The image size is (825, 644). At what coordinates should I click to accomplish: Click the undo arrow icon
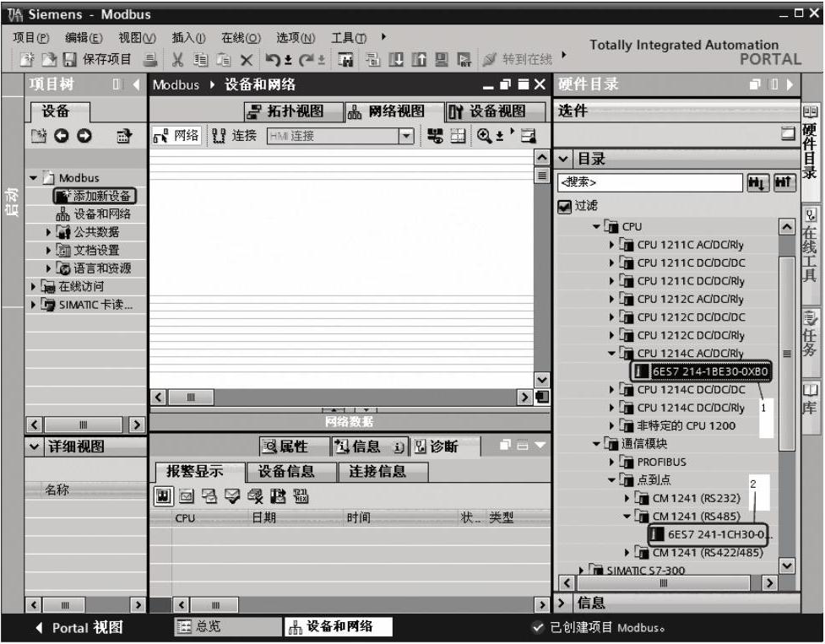[272, 60]
